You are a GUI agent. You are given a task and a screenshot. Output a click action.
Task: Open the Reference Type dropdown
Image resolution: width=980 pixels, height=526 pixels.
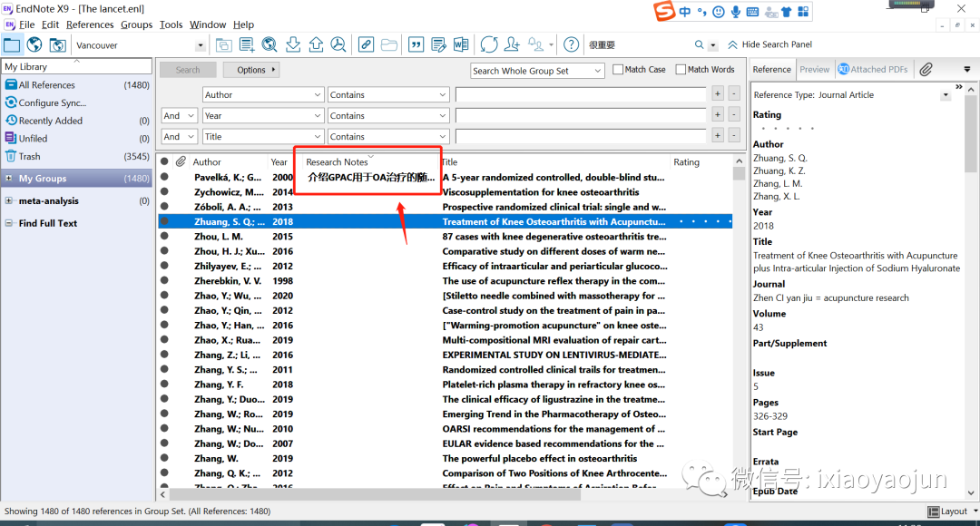[946, 95]
